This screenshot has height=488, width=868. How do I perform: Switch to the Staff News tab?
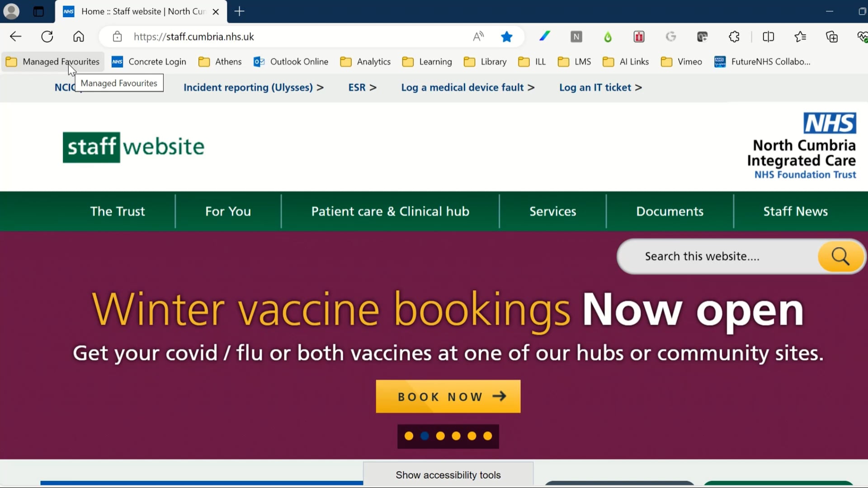(x=796, y=211)
